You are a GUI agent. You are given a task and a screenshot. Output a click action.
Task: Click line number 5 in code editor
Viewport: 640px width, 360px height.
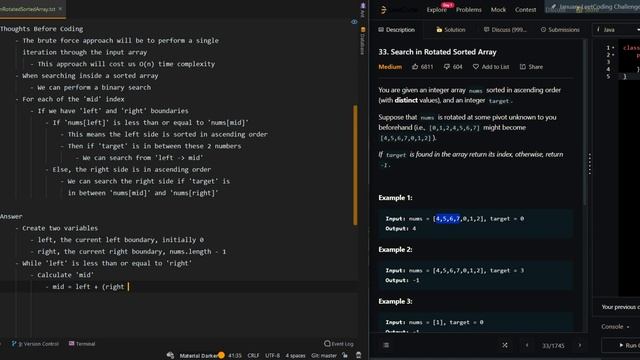point(608,76)
